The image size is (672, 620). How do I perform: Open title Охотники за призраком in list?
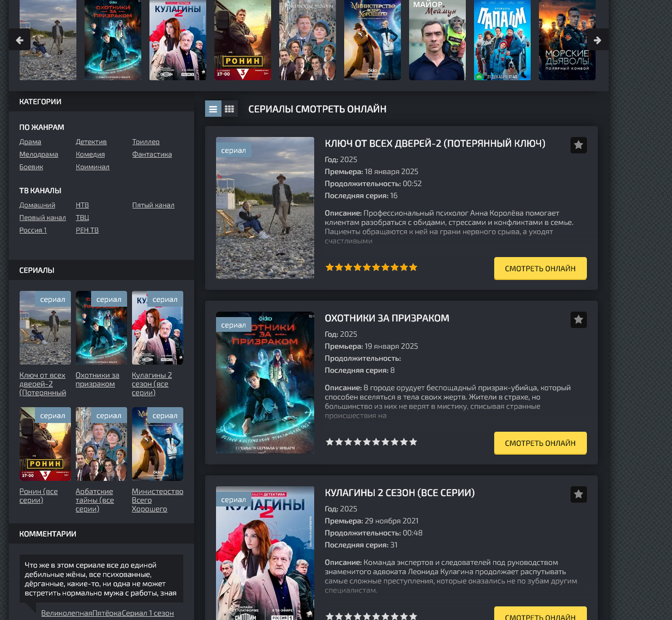(387, 318)
